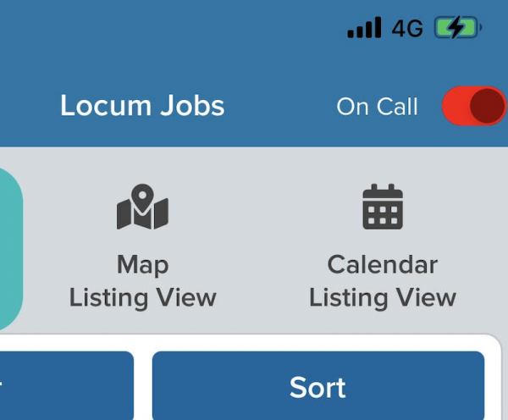Select the "Calendar Listing View" label
Image resolution: width=508 pixels, height=420 pixels.
coord(383,281)
